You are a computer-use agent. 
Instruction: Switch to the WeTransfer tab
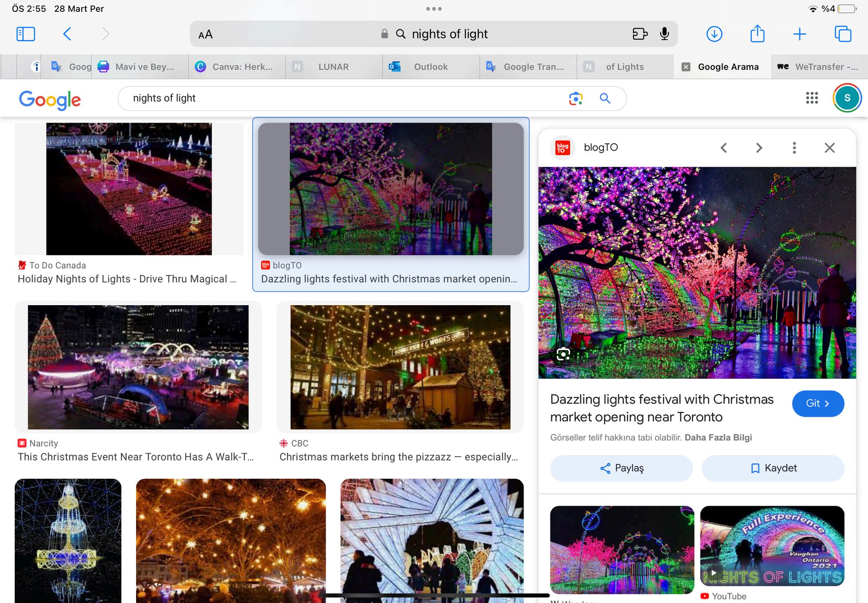[819, 67]
